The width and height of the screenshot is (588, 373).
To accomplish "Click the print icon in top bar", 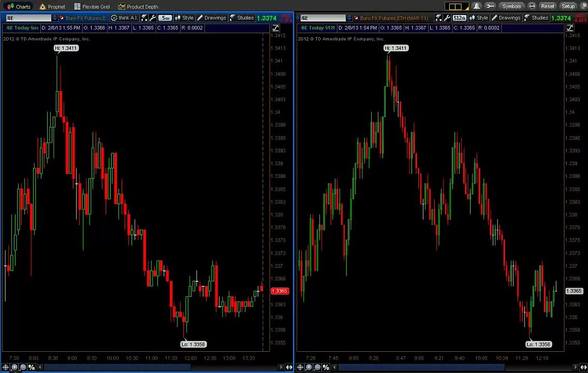I will (x=532, y=6).
